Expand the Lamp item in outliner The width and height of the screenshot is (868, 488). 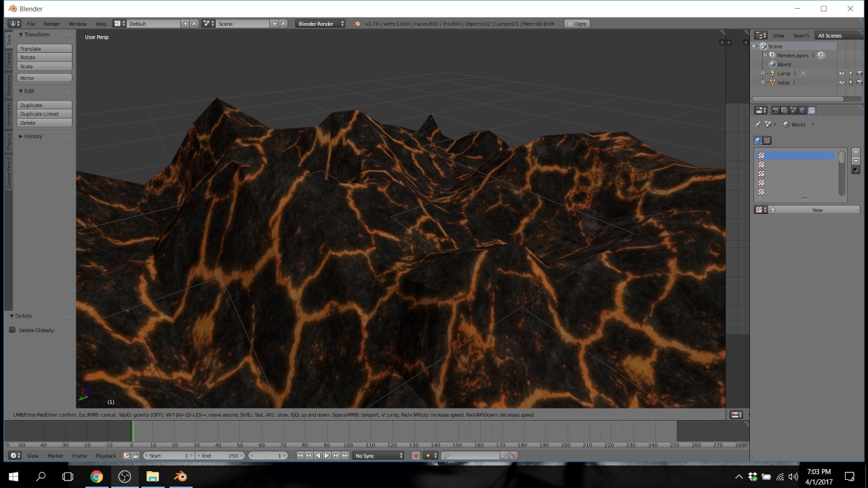762,73
